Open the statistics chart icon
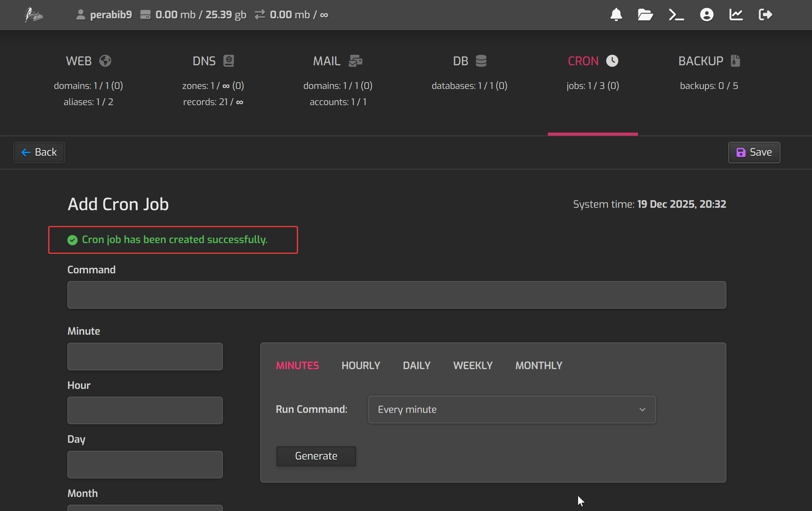 click(x=736, y=14)
